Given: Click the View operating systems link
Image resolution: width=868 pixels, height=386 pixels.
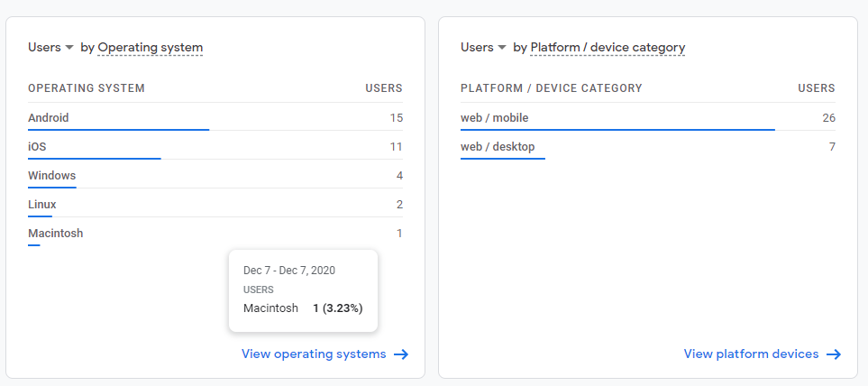Looking at the screenshot, I should [x=314, y=354].
